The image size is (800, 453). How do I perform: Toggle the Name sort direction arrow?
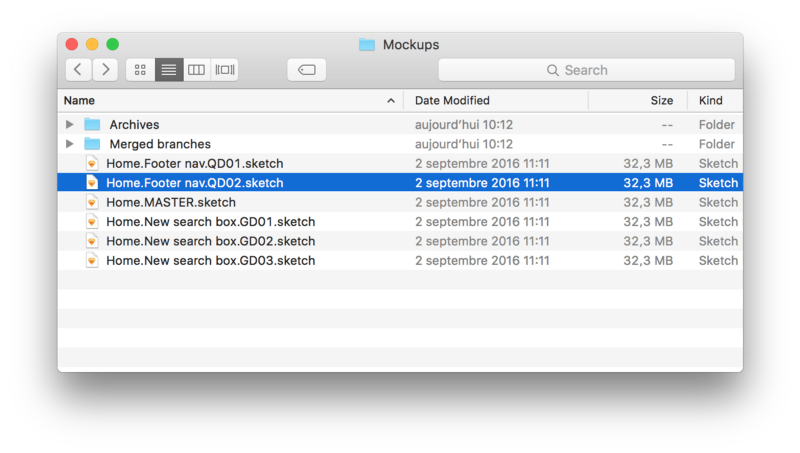click(391, 100)
